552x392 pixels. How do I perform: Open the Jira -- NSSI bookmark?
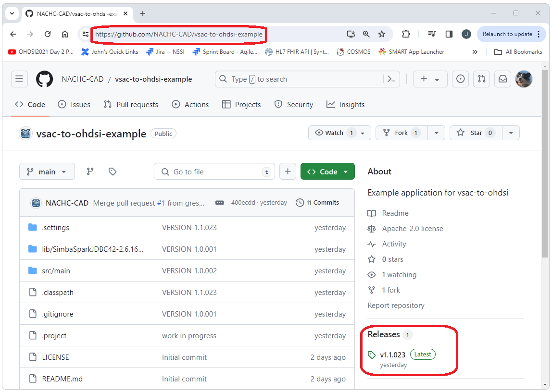(165, 52)
